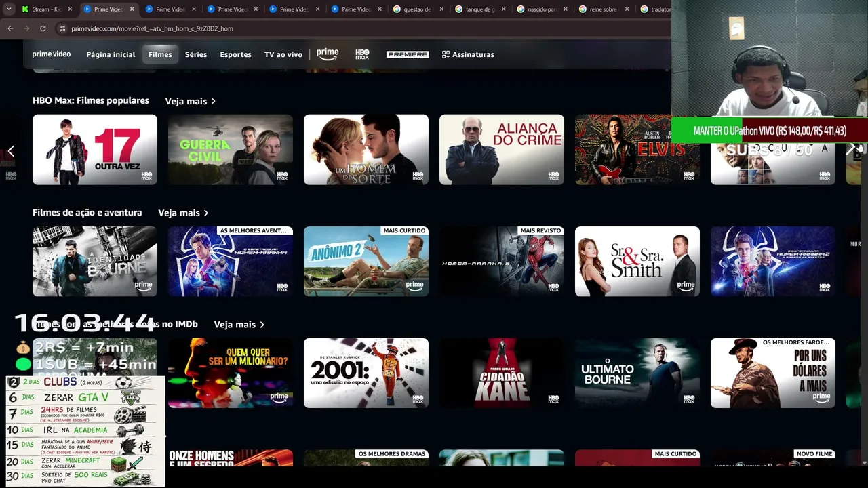Image resolution: width=868 pixels, height=488 pixels.
Task: Select '2001: Uma Odisseia no Espaço' thumbnail
Action: [366, 373]
